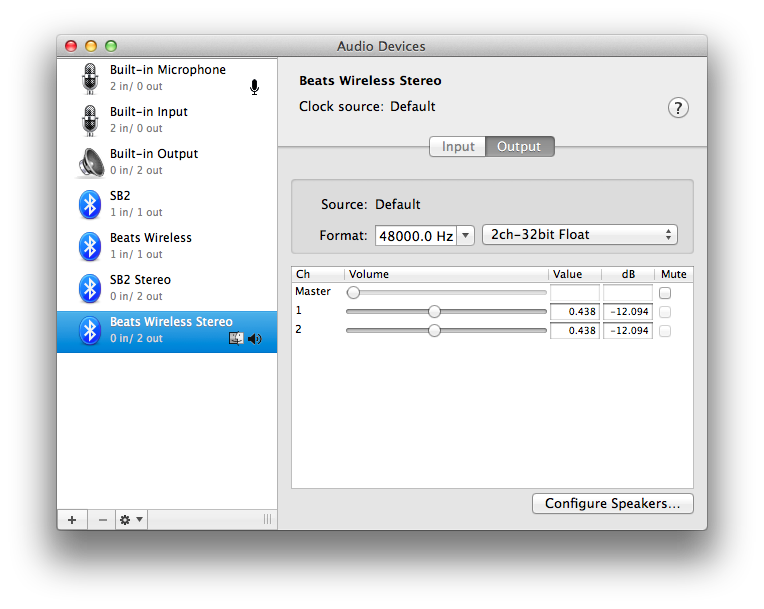Select Beats Wireless Stereo device row
The height and width of the screenshot is (609, 764).
click(x=167, y=331)
